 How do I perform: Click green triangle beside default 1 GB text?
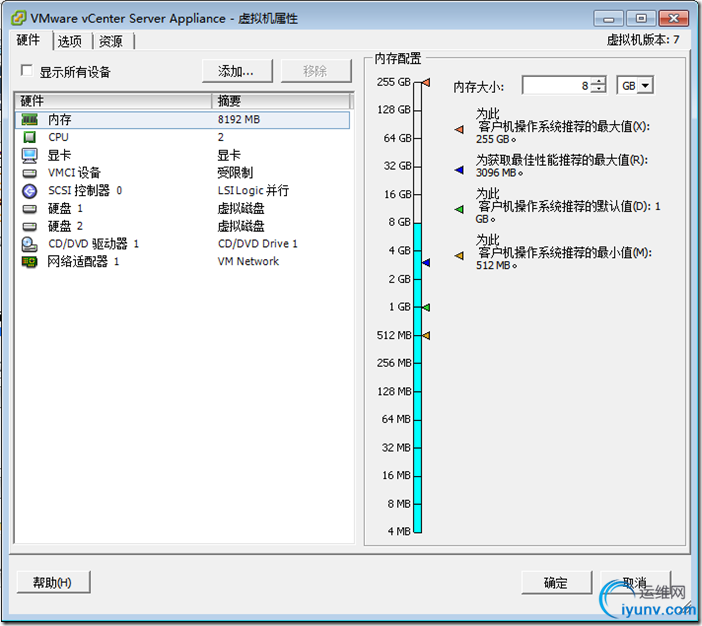[x=459, y=209]
